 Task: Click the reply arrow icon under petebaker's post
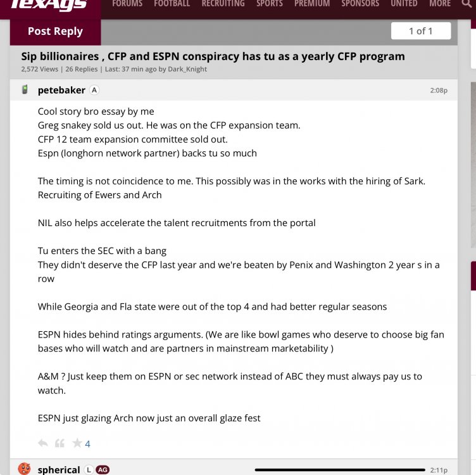click(x=43, y=443)
